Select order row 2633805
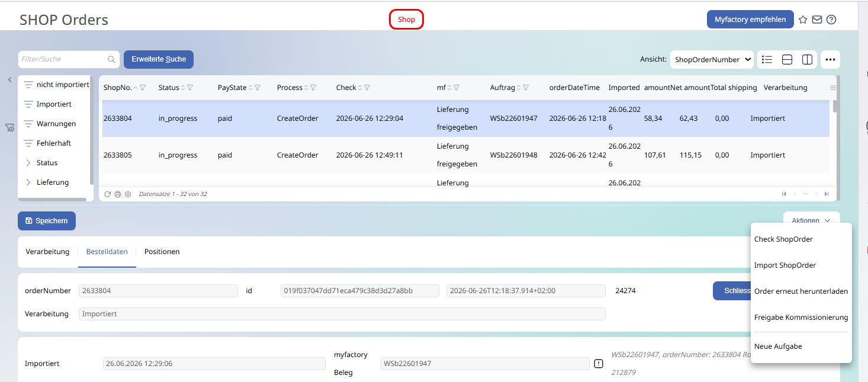 point(466,155)
